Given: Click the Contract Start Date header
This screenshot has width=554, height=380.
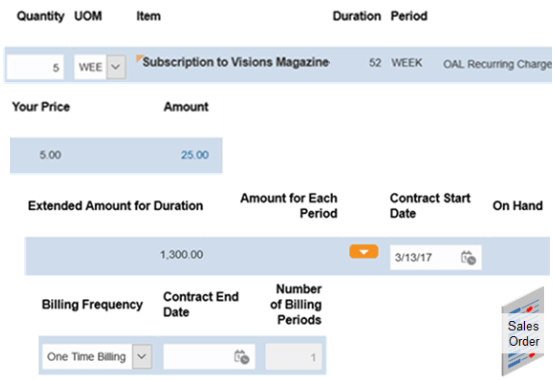Looking at the screenshot, I should 430,206.
